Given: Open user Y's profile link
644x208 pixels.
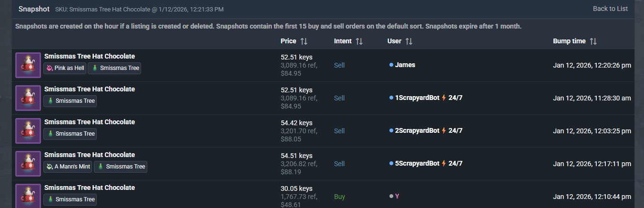Looking at the screenshot, I should coord(397,196).
